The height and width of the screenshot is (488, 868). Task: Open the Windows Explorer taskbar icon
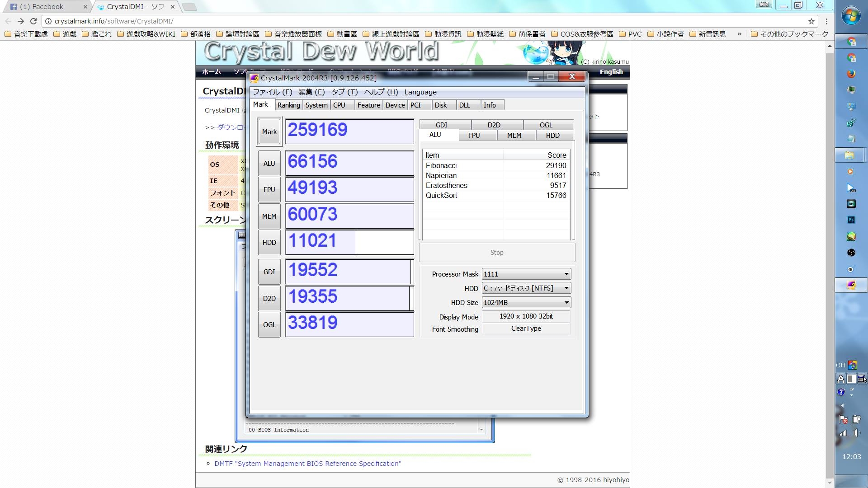click(x=850, y=155)
